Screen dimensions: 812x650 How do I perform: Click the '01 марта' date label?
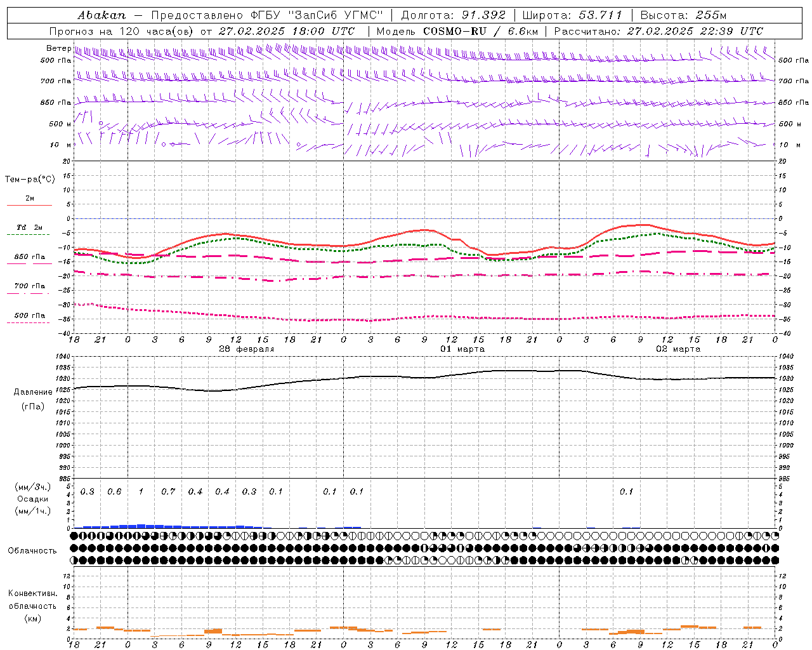click(462, 349)
